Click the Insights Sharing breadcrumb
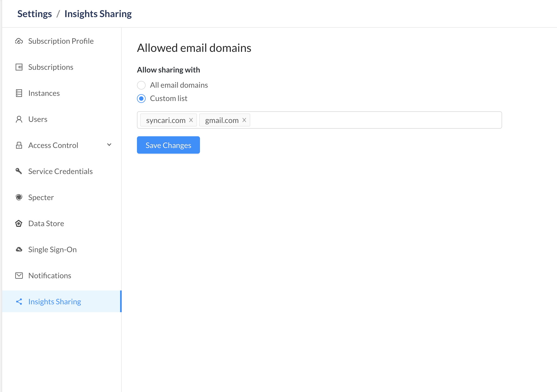The width and height of the screenshot is (557, 392). [98, 14]
